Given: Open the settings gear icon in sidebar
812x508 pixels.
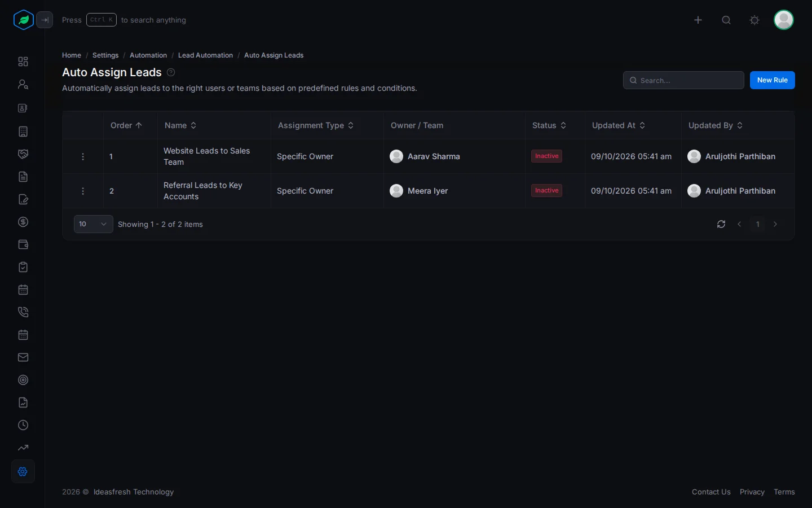Looking at the screenshot, I should [23, 471].
